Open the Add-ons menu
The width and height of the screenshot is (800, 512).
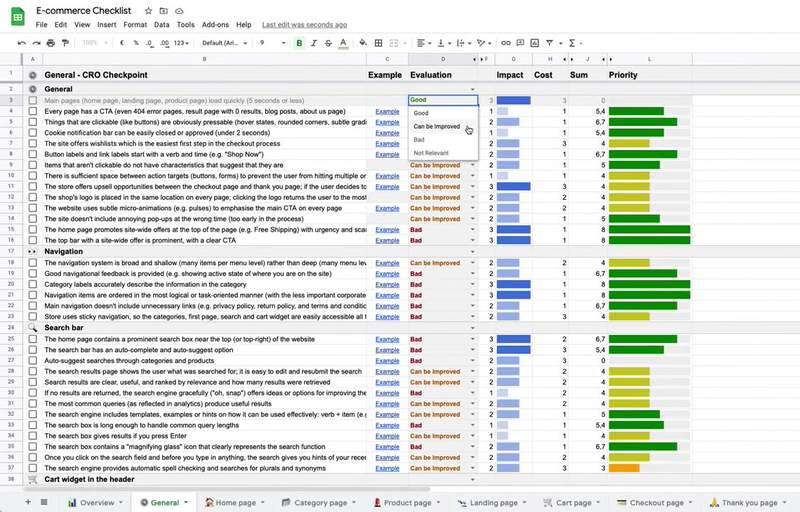pos(215,24)
